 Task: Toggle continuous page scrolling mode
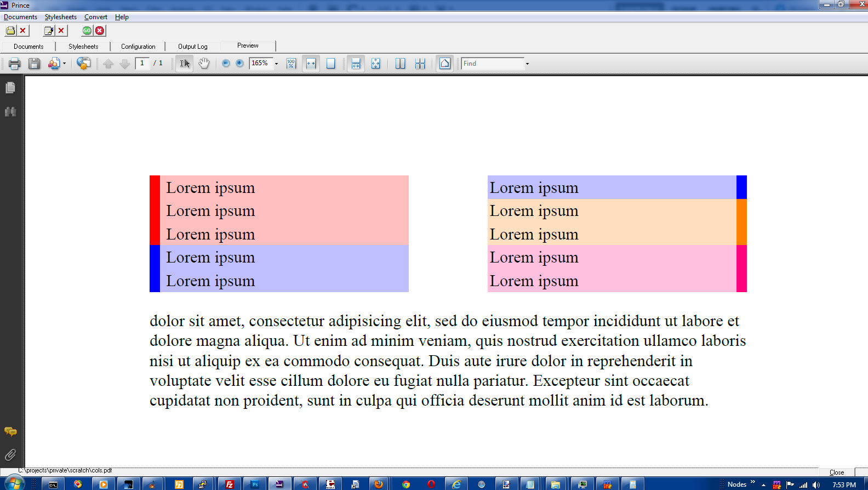[356, 64]
